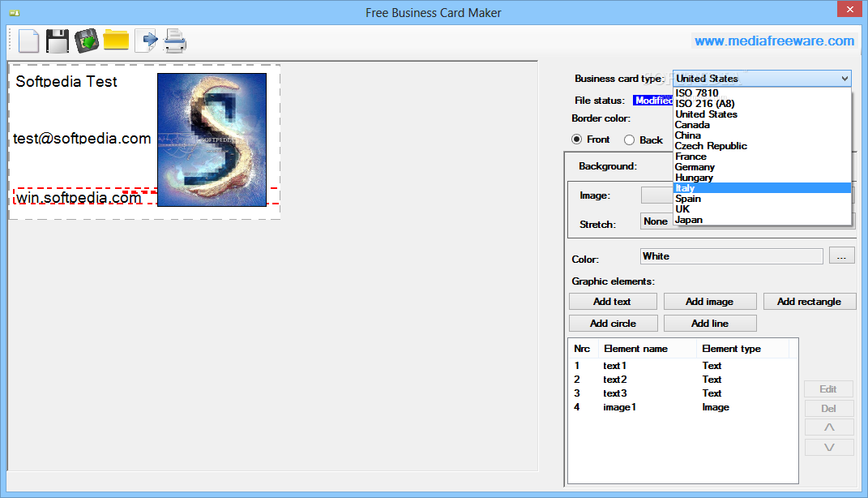This screenshot has width=868, height=498.
Task: Print the business card
Action: pos(175,41)
